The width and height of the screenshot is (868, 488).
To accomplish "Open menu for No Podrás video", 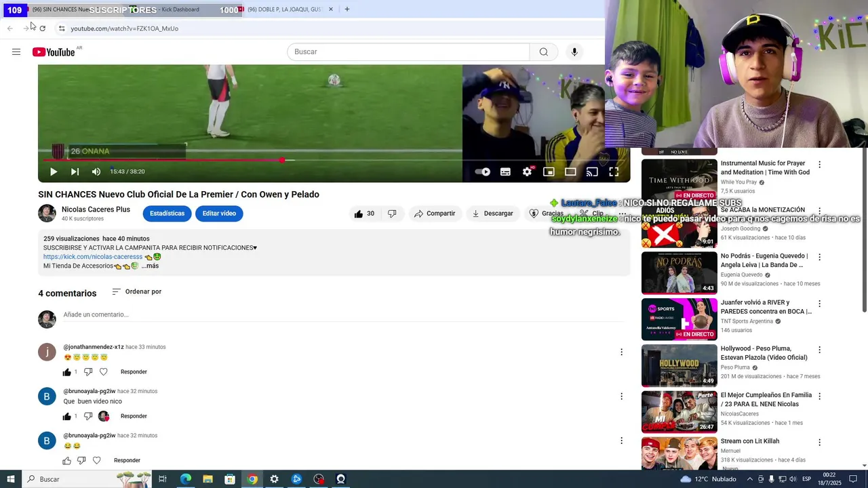I will point(819,258).
